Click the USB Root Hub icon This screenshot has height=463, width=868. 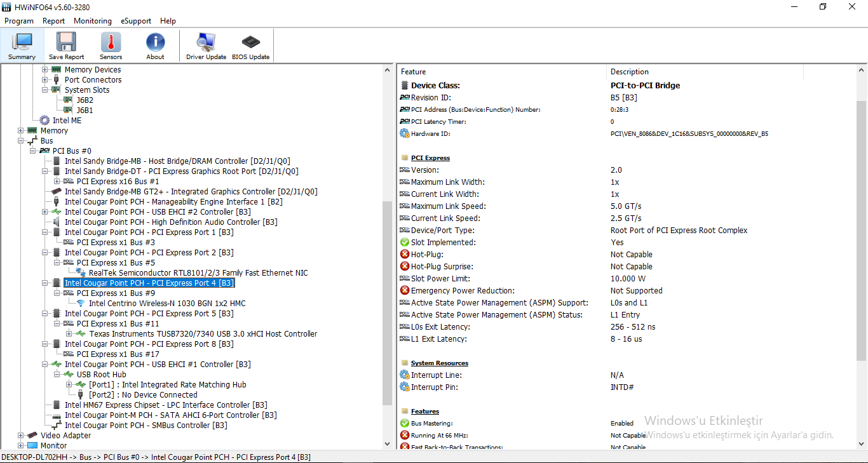tap(68, 374)
